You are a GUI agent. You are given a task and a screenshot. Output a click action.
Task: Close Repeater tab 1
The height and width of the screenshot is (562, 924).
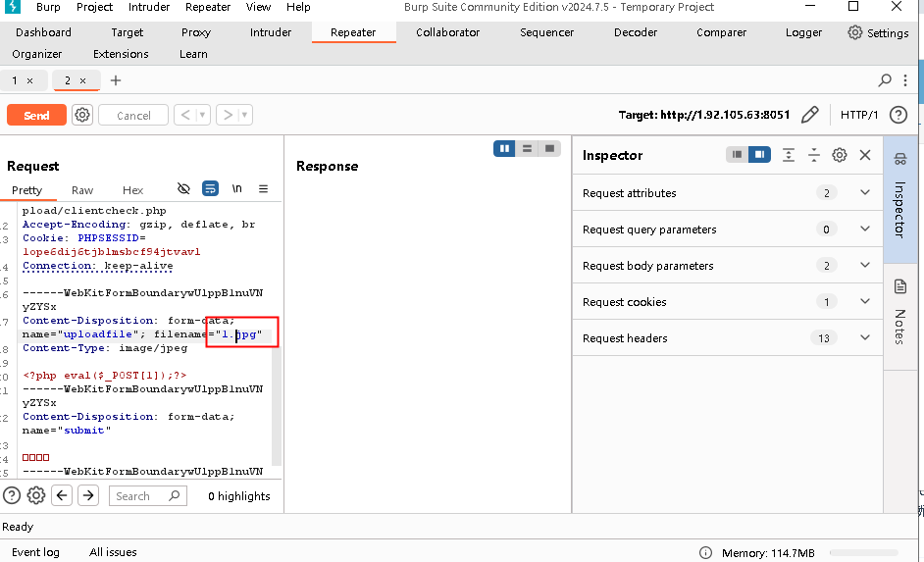click(30, 80)
